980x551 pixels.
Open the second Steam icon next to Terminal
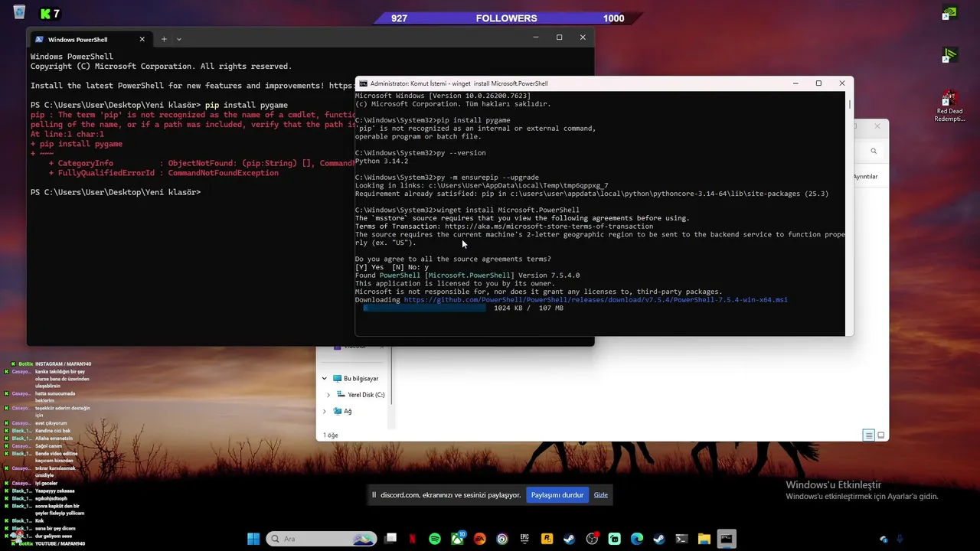click(x=658, y=539)
